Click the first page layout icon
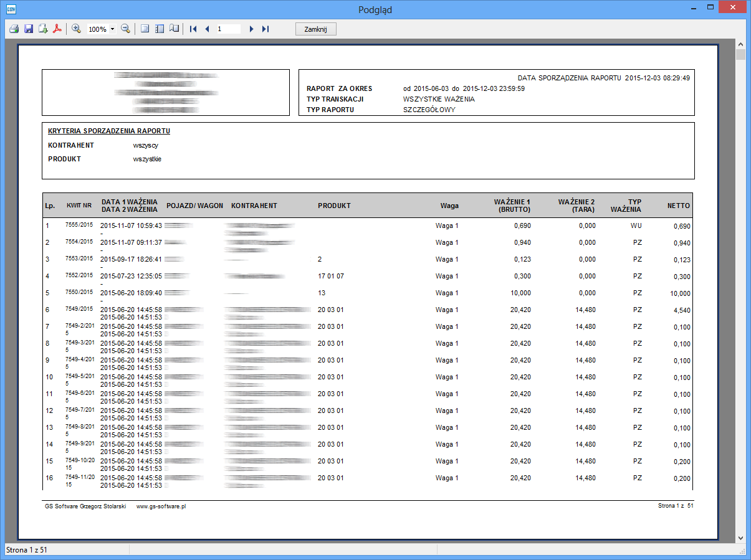Image resolution: width=751 pixels, height=560 pixels. (145, 29)
